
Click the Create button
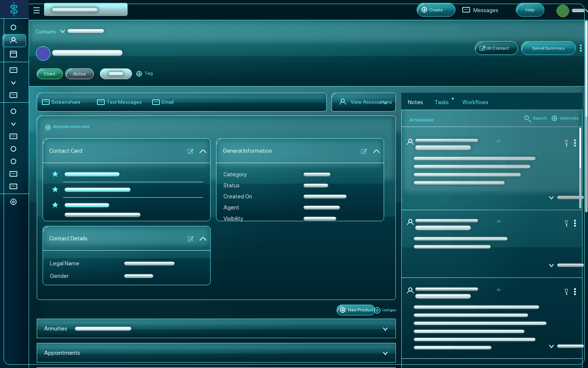[436, 10]
